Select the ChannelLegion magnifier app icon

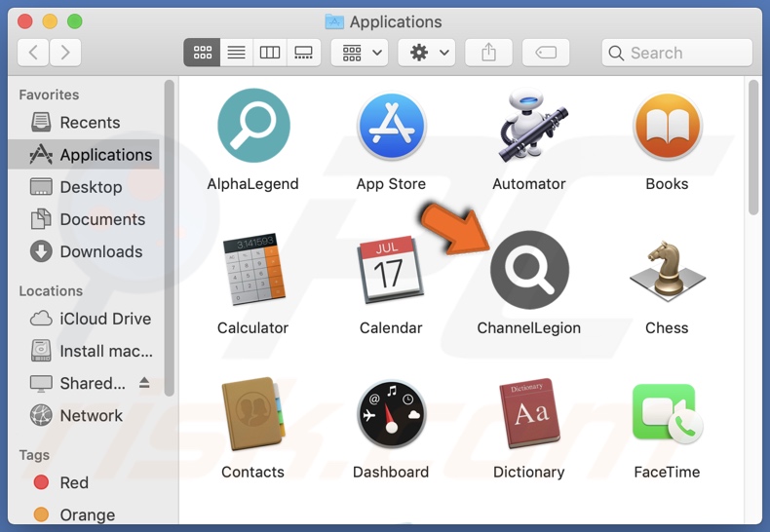click(x=529, y=270)
